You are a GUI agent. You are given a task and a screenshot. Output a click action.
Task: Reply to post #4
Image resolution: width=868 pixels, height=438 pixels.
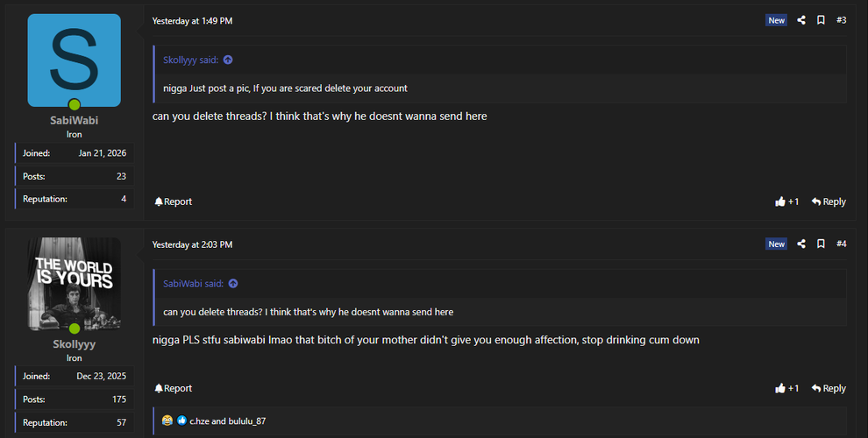(829, 388)
